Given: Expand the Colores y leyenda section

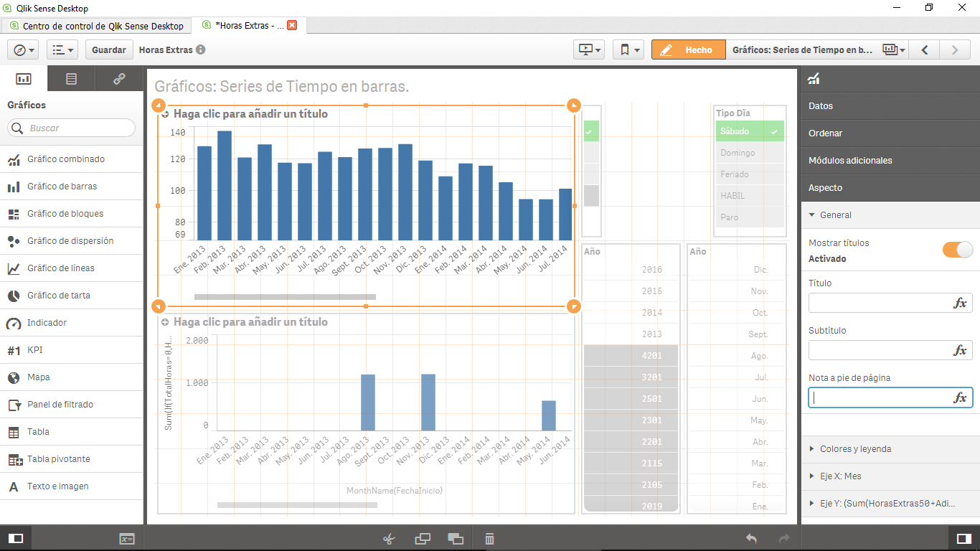Looking at the screenshot, I should (x=890, y=449).
